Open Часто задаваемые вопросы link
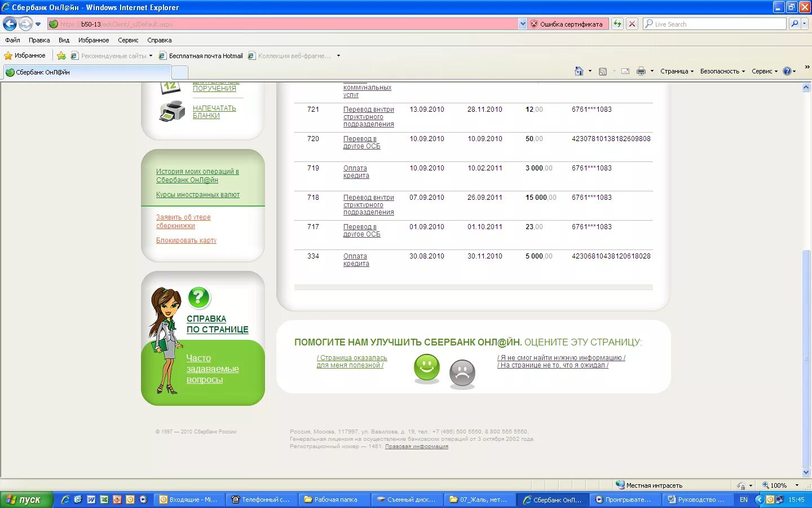This screenshot has width=812, height=508. pos(213,369)
